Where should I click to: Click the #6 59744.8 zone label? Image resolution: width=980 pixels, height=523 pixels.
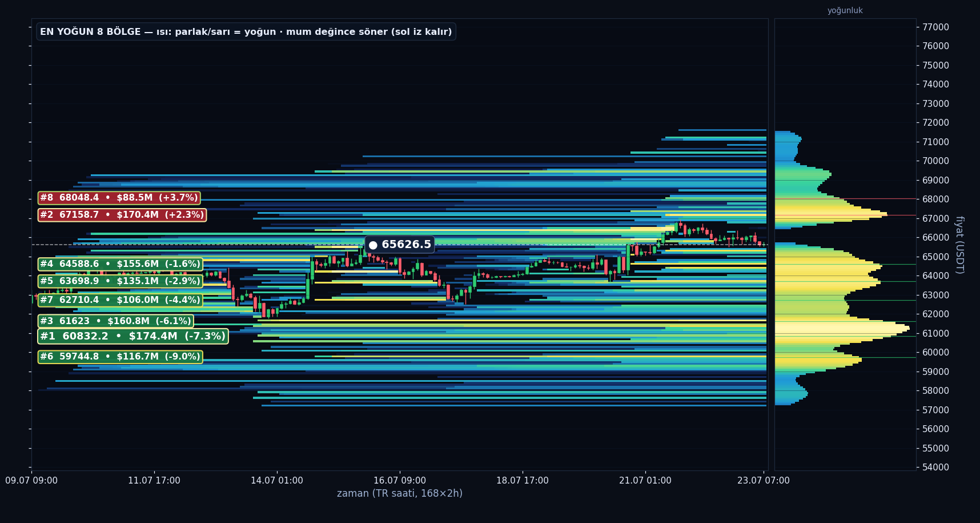(x=120, y=357)
